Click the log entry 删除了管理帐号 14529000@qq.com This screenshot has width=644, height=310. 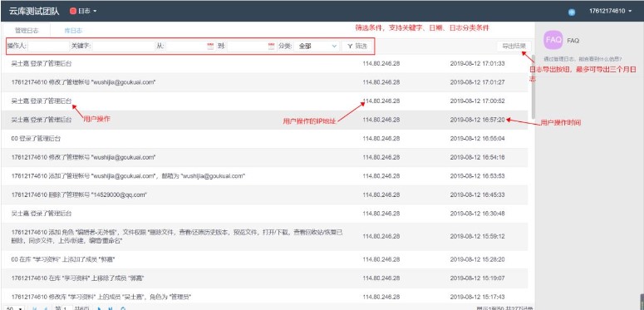[79, 194]
